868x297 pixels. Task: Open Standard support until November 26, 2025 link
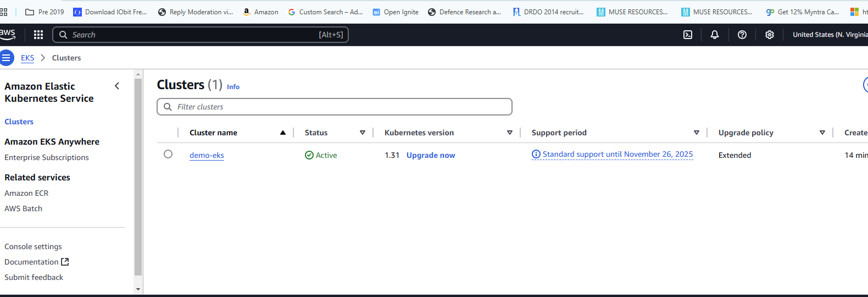(x=617, y=154)
